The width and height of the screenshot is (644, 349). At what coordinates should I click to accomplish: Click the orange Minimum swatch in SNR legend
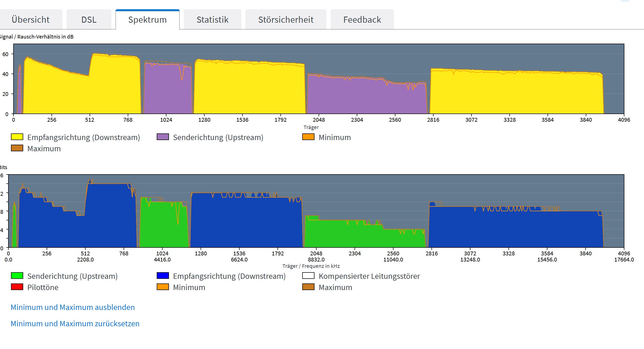[x=308, y=137]
